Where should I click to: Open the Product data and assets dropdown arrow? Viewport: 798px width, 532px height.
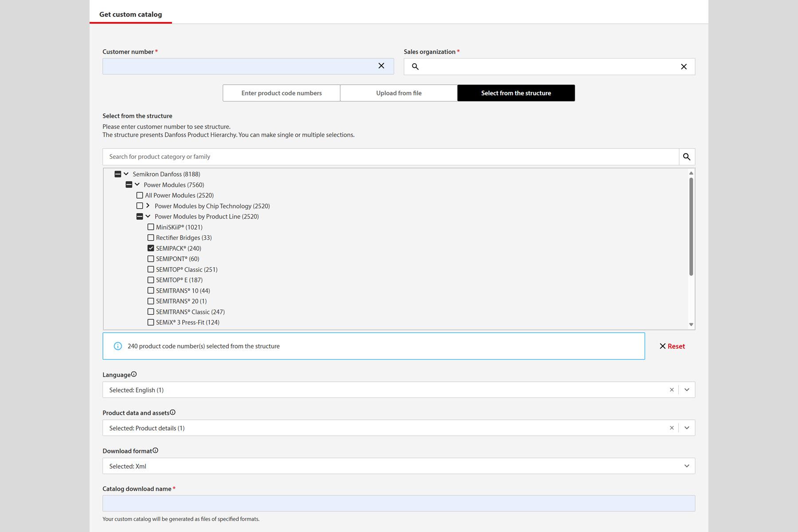[687, 428]
